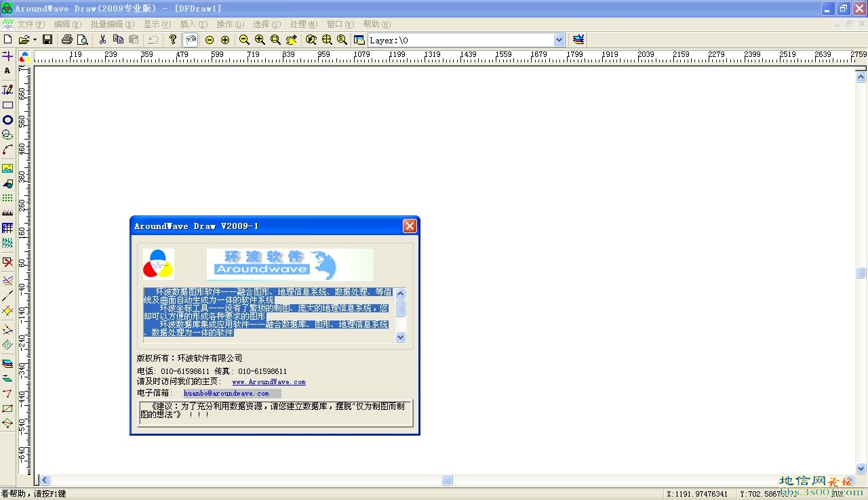Click the AroundWave logo image in dialog
Screen dimensions: 868x500
(290, 265)
